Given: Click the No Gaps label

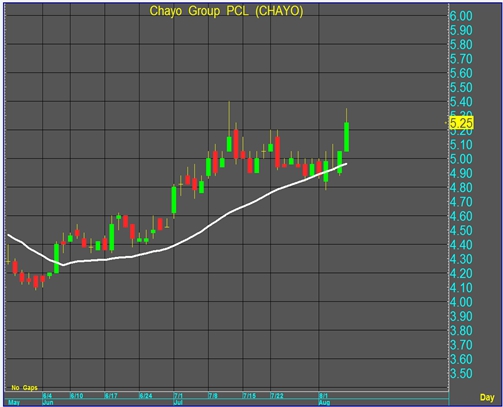Looking at the screenshot, I should [x=24, y=388].
